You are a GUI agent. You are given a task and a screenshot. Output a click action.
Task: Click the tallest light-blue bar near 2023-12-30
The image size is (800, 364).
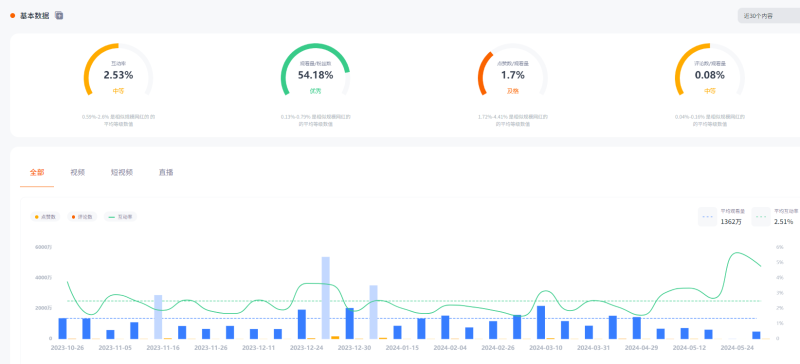[x=326, y=298]
